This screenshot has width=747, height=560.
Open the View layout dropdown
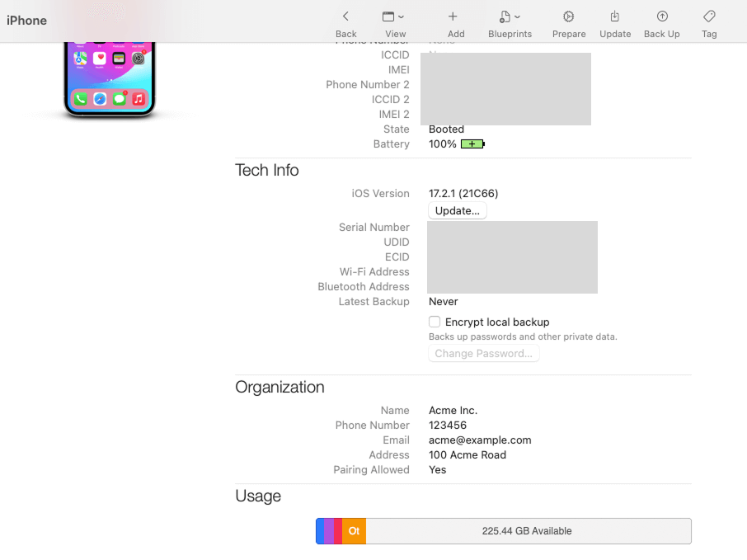(393, 16)
